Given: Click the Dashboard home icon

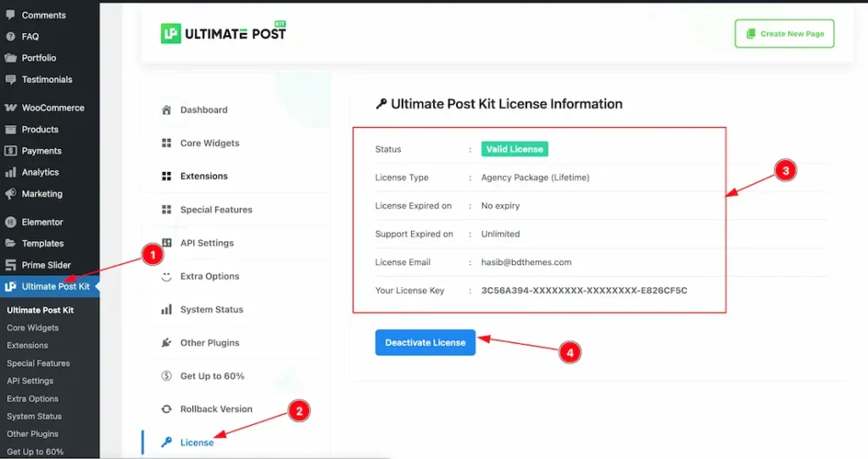Looking at the screenshot, I should pyautogui.click(x=167, y=110).
